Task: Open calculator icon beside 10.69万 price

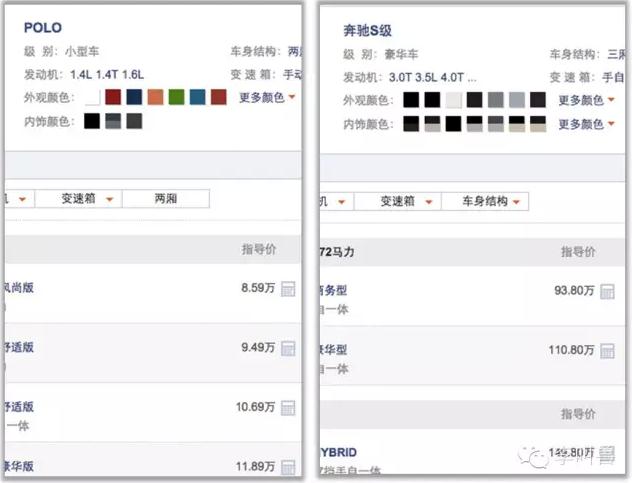Action: pos(288,408)
